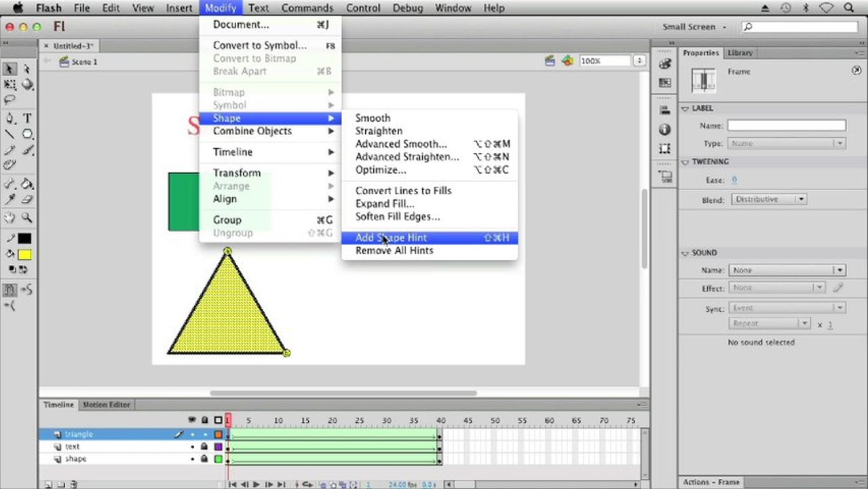Open the Swatches panel icon

(x=665, y=83)
